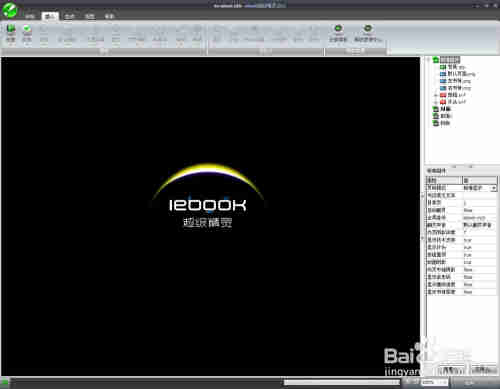Switch to the third ribbon tab
The height and width of the screenshot is (389, 500).
70,16
